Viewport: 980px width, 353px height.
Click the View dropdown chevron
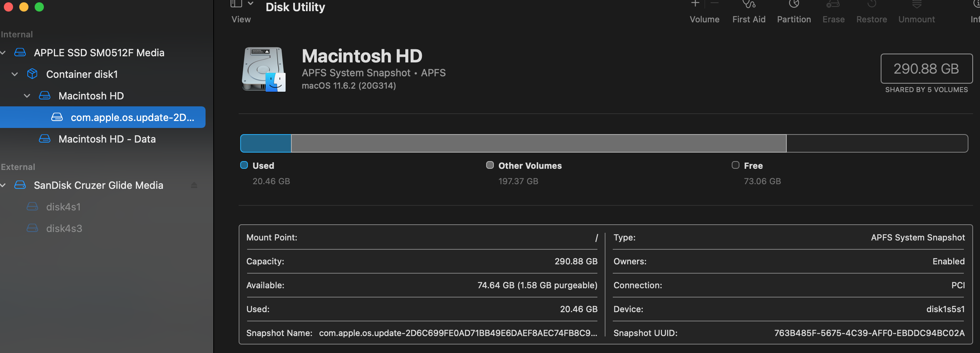[251, 3]
